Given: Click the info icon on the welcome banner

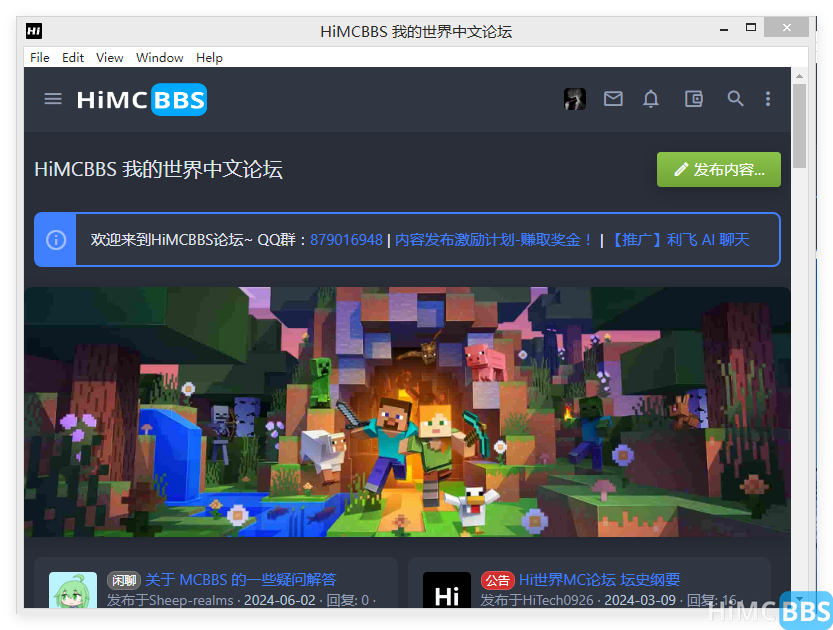Looking at the screenshot, I should 54,239.
